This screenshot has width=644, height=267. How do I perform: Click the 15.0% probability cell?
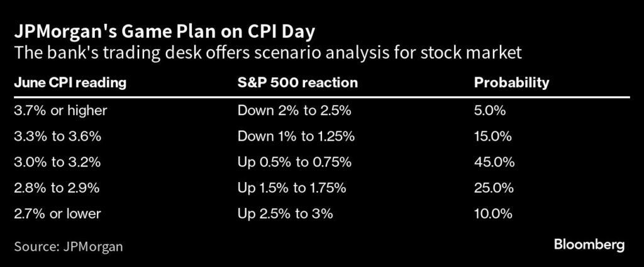click(493, 136)
